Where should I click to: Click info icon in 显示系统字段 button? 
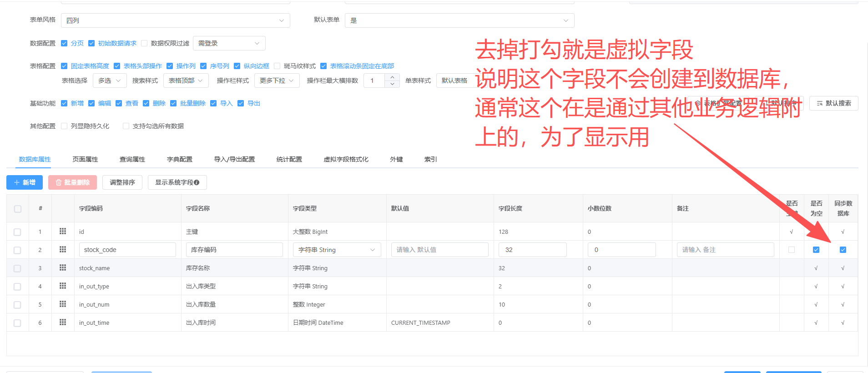pos(197,182)
